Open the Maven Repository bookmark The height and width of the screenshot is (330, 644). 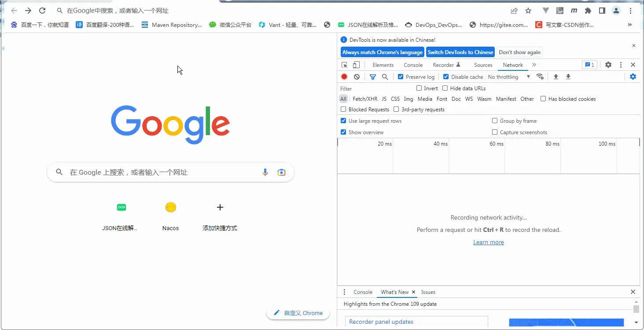pyautogui.click(x=171, y=25)
